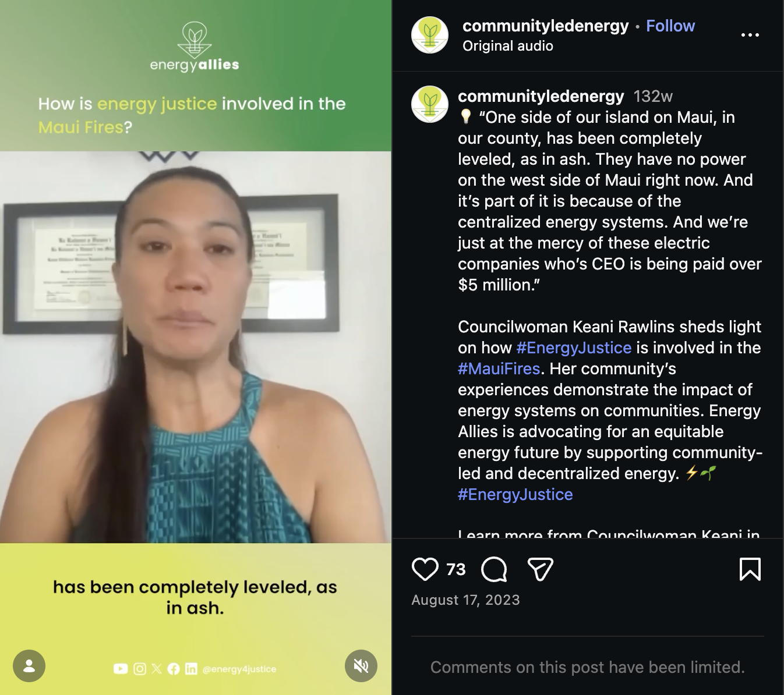Screen dimensions: 784x695
Task: View the 73 likes count
Action: [x=456, y=569]
